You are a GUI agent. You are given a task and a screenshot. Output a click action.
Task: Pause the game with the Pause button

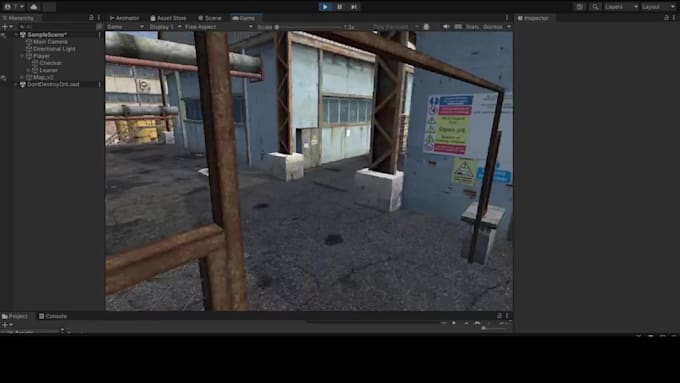340,7
